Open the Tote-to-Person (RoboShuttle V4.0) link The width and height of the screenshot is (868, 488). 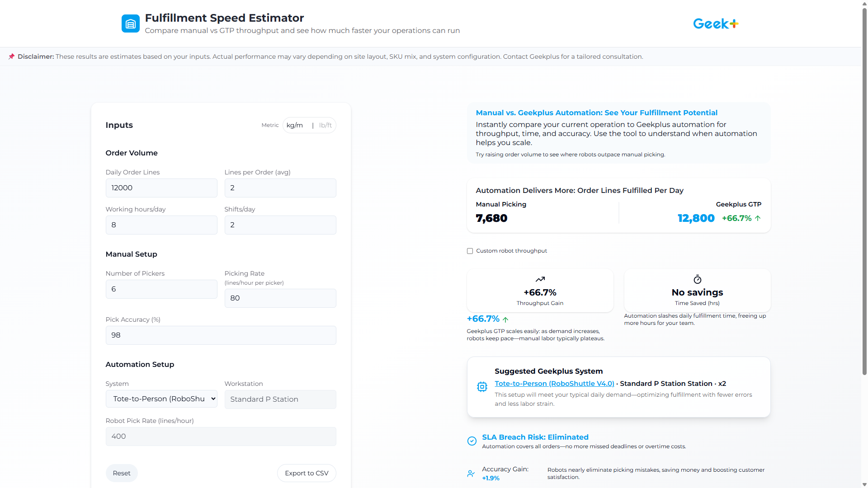tap(554, 383)
